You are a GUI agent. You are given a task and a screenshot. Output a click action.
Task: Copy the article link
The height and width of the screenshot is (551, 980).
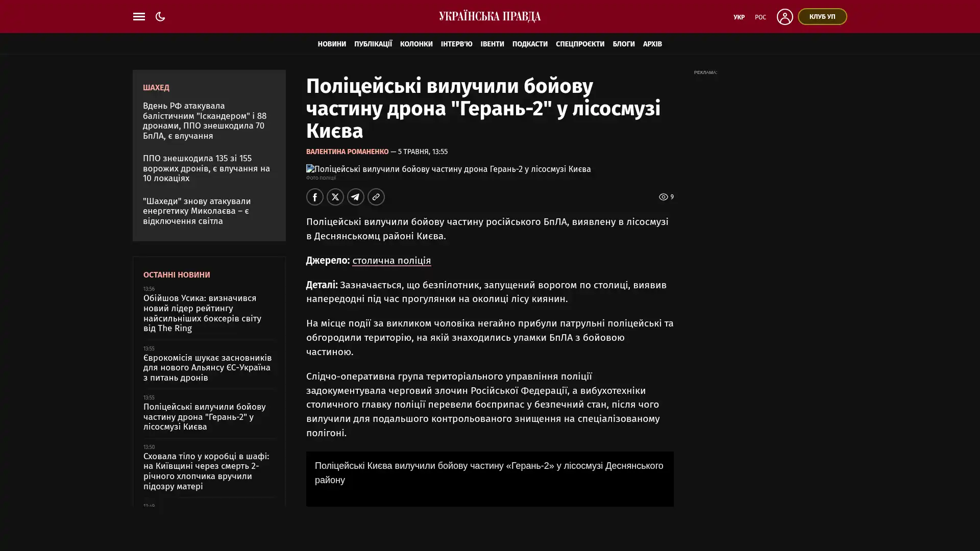point(376,197)
